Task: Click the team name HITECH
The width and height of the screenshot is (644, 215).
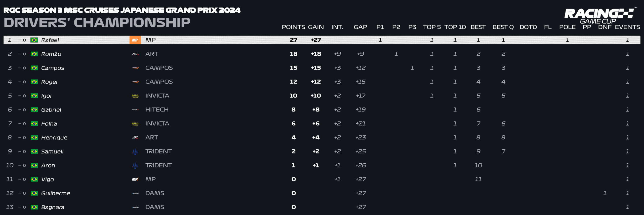Action: [157, 110]
